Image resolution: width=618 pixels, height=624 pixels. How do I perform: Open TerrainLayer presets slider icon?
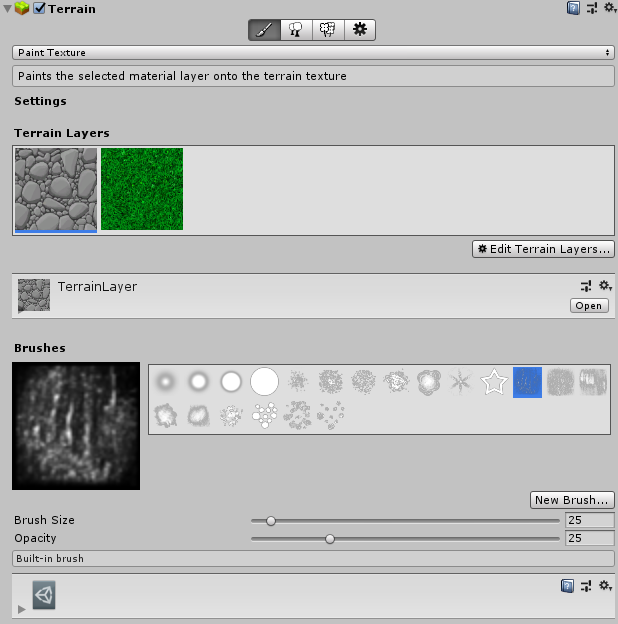coord(586,286)
